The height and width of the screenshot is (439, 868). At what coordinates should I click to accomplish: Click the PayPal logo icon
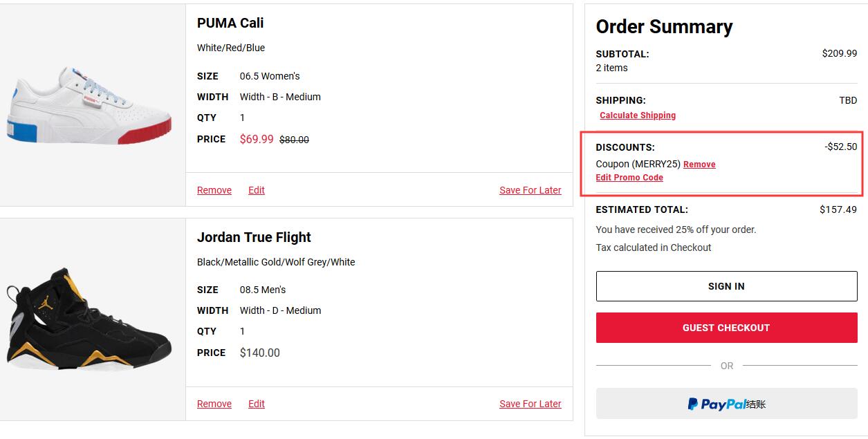click(692, 404)
